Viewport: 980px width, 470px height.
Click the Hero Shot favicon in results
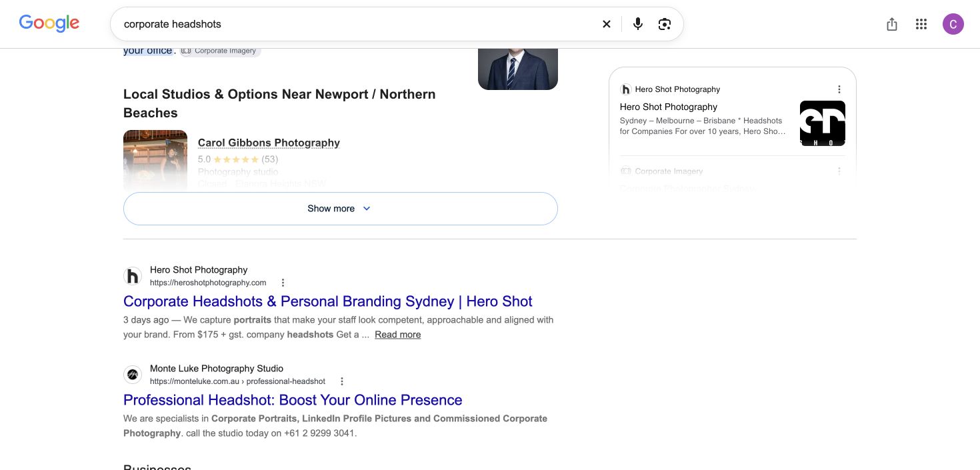click(133, 276)
